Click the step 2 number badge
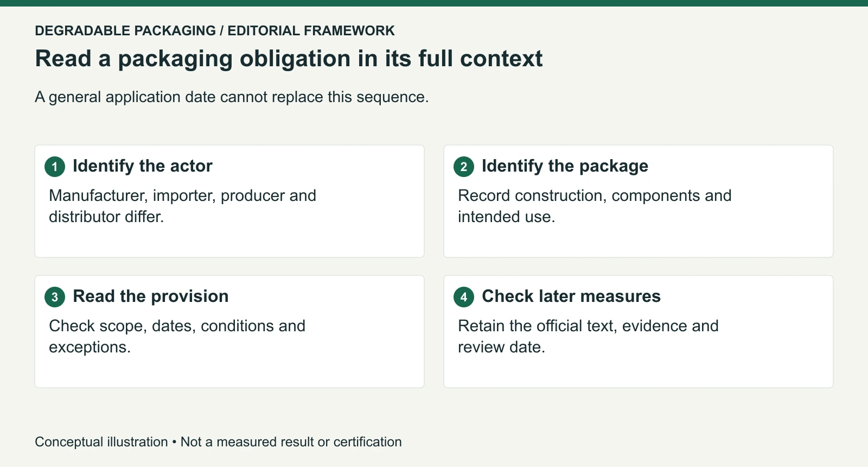This screenshot has width=868, height=467. pos(464,167)
